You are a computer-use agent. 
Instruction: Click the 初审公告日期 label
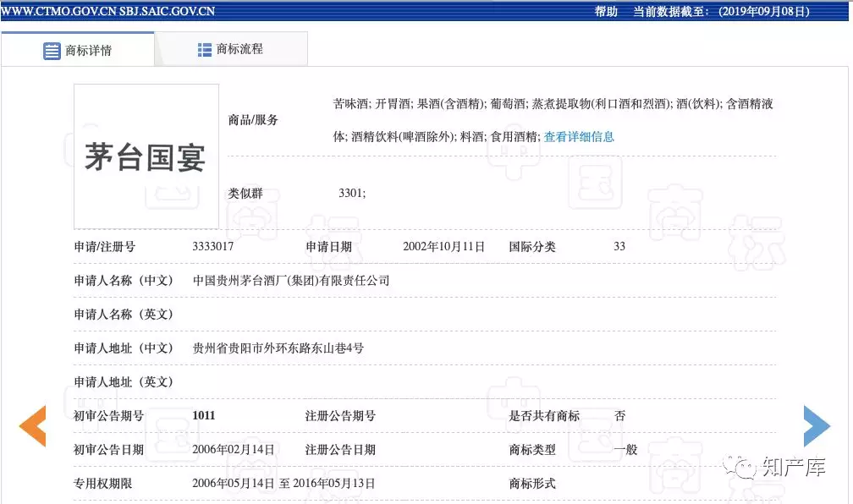[109, 450]
